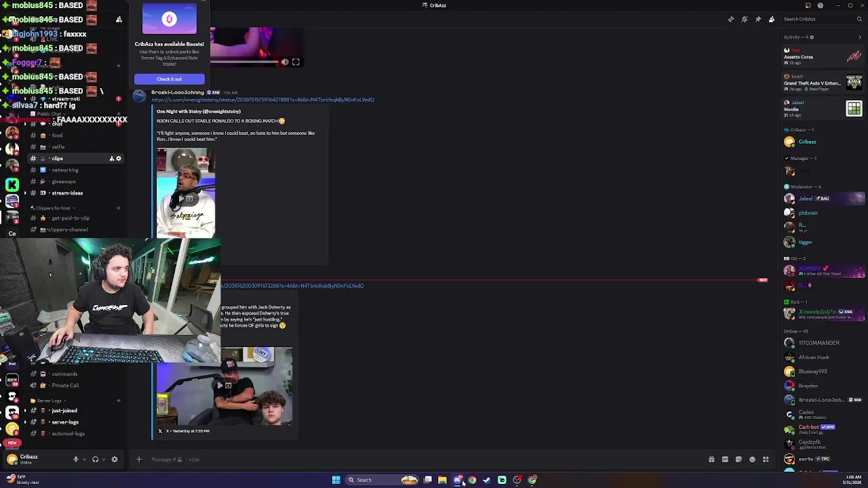The image size is (868, 488).
Task: Open Windows Start button on taskbar
Action: pos(336,480)
